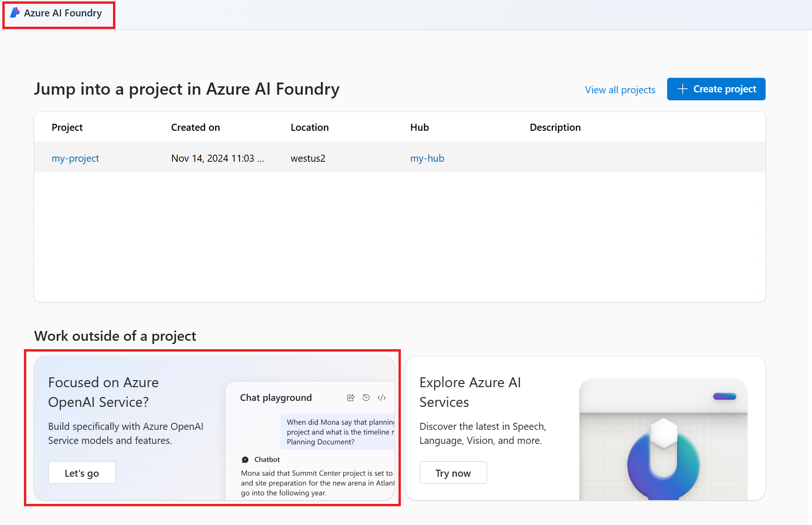The width and height of the screenshot is (812, 525).
Task: Click the Created on column header
Action: (x=195, y=127)
